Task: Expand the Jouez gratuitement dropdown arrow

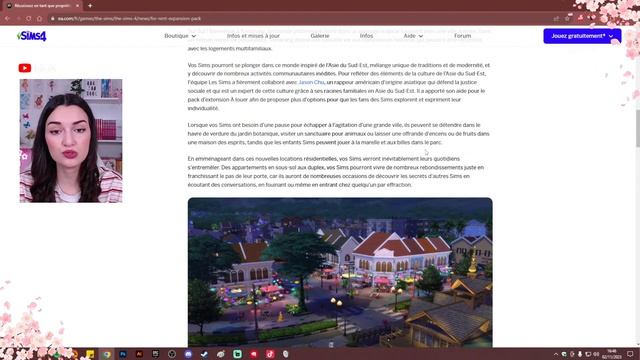Action: (x=611, y=36)
